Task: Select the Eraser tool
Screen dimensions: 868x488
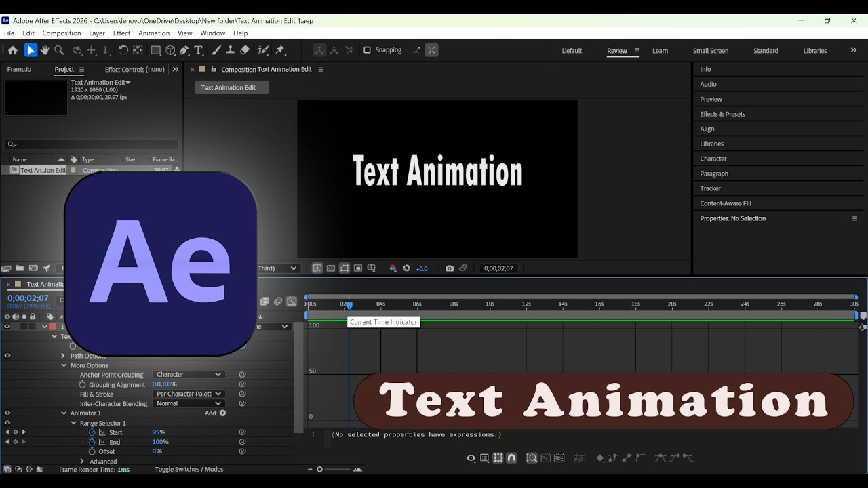Action: 245,50
